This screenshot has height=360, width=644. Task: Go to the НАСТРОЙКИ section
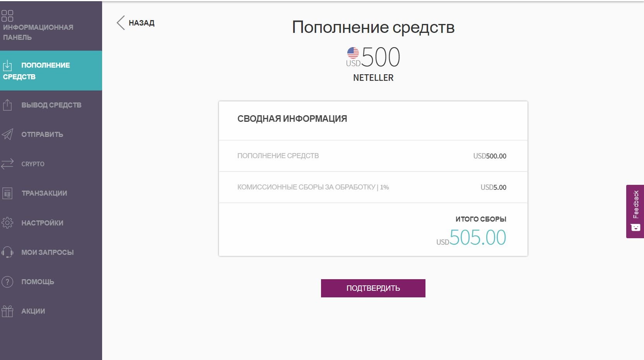pyautogui.click(x=42, y=223)
